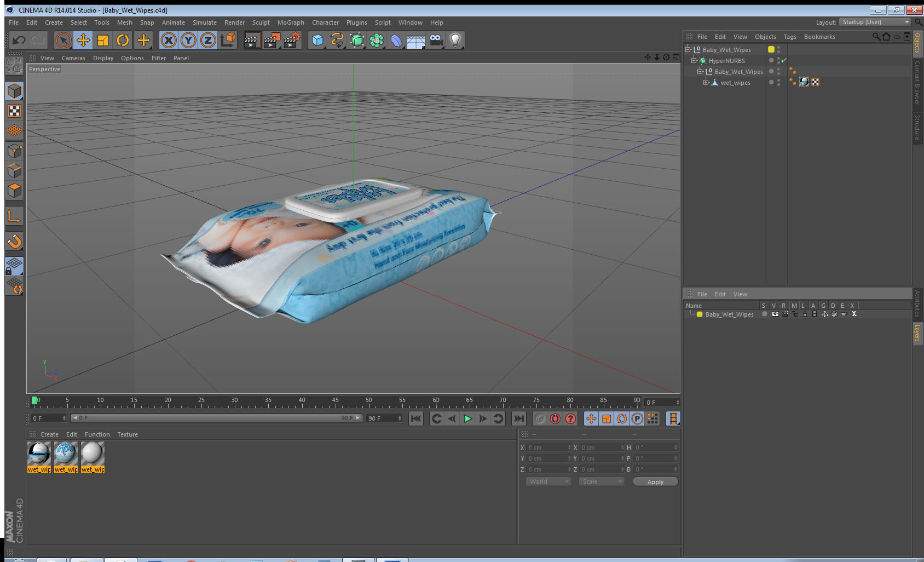Screen dimensions: 924x562
Task: Click yellow layer color swatch in Layers
Action: (x=700, y=314)
